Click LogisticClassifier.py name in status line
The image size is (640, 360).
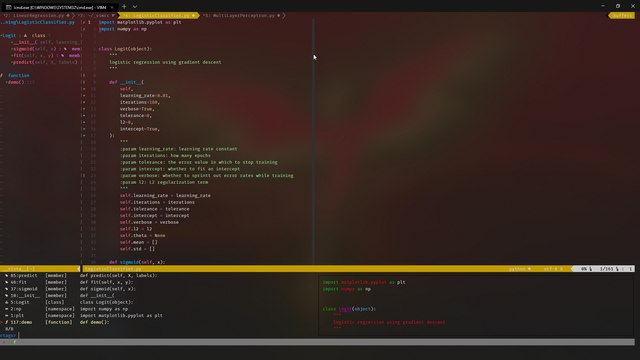tap(113, 269)
